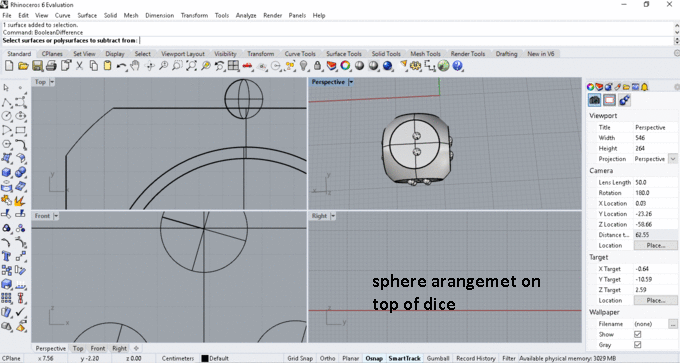Click the New file icon
Screen dimensions: 680x363
point(9,66)
